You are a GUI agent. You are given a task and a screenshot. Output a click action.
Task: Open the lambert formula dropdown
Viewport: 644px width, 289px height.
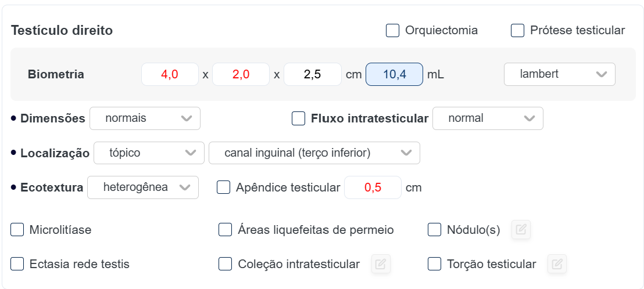point(559,74)
